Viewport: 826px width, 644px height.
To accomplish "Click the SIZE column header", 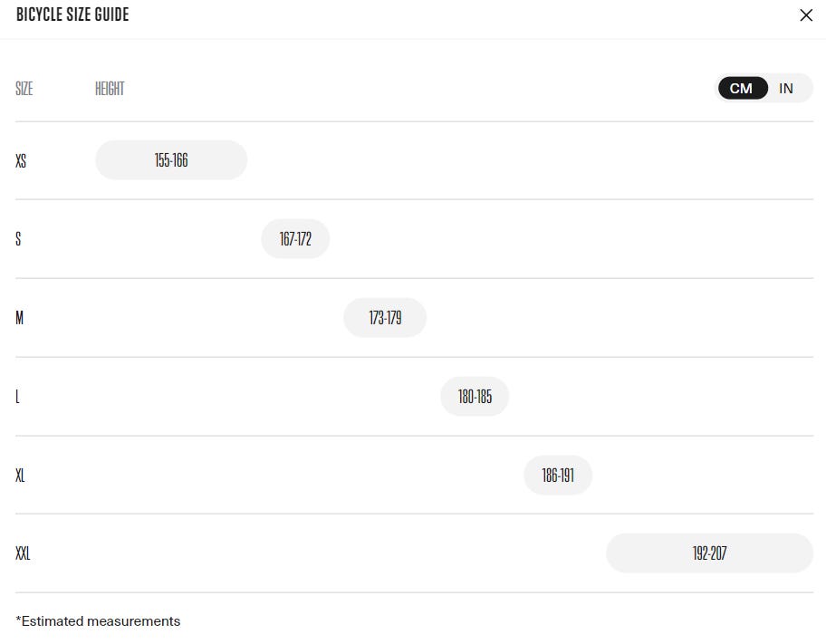I will coord(24,89).
